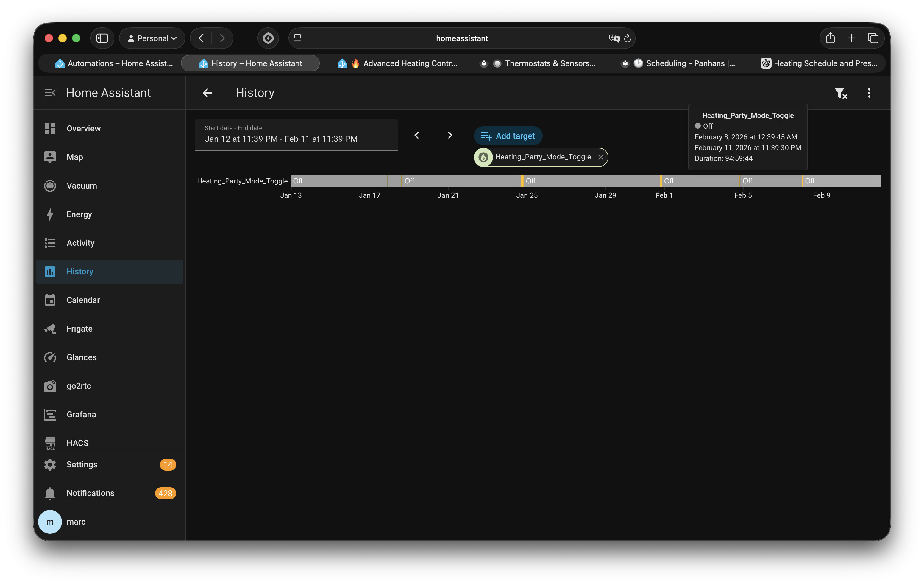This screenshot has width=924, height=585.
Task: Open Notifications with 428 badge
Action: pos(90,493)
